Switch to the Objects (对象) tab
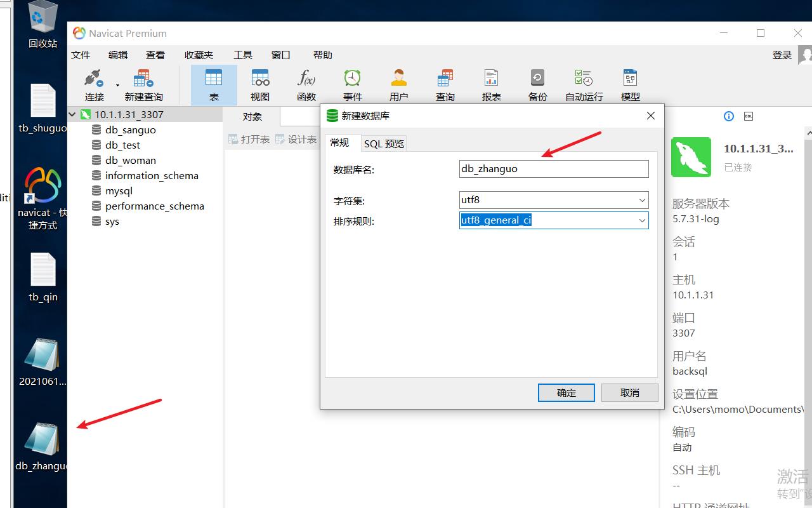Viewport: 812px width, 508px height. [252, 116]
